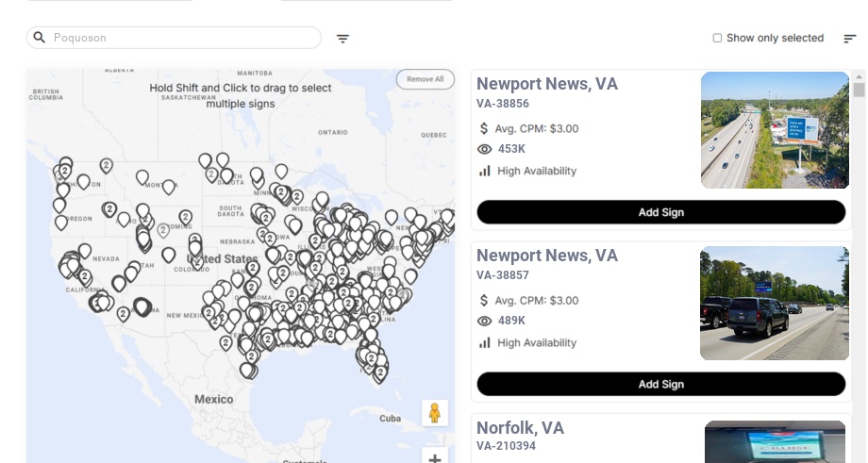Add the VA-38857 Newport News sign

(x=660, y=384)
